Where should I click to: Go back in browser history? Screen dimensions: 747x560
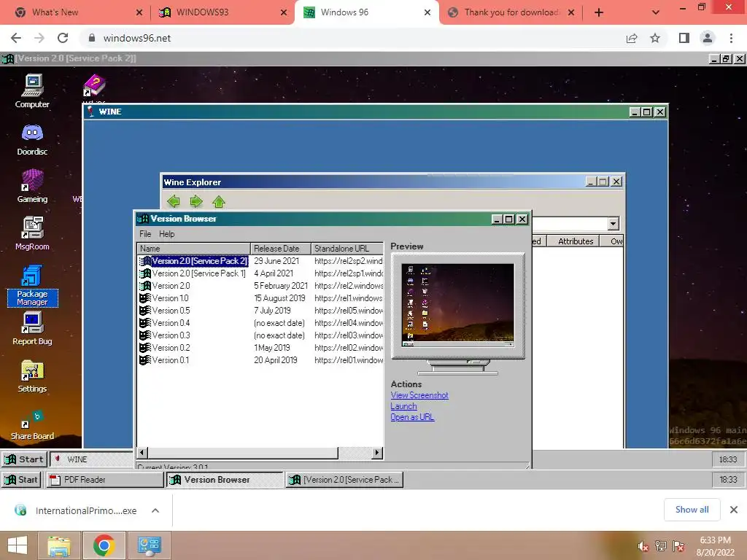pos(16,38)
